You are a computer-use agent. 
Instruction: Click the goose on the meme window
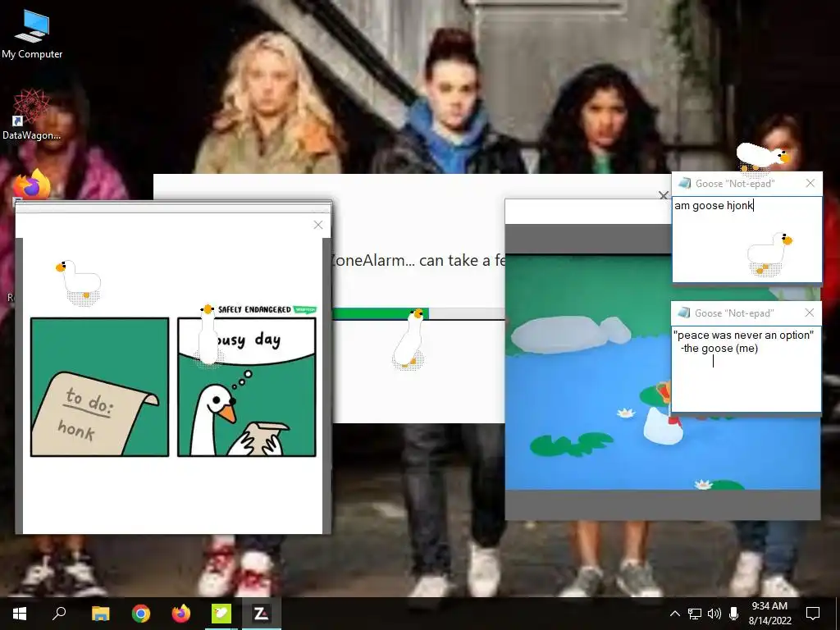80,283
